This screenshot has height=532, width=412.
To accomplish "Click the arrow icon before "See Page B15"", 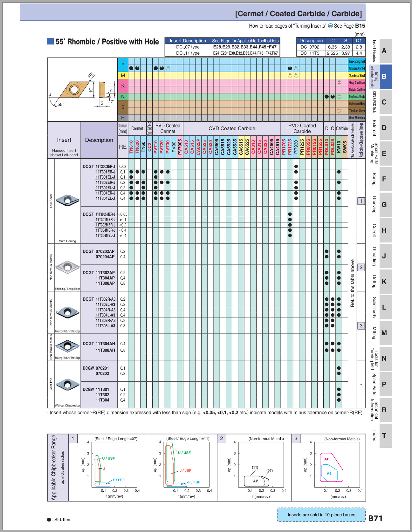I will tap(330, 26).
